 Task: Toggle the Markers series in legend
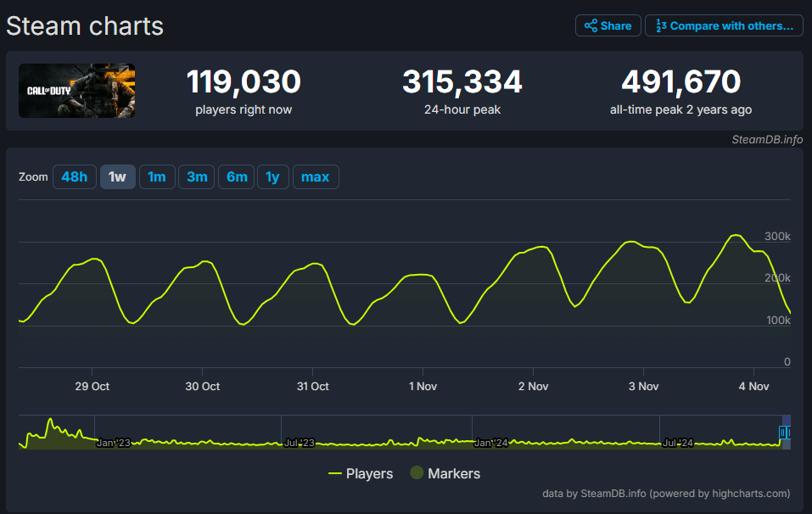click(445, 473)
